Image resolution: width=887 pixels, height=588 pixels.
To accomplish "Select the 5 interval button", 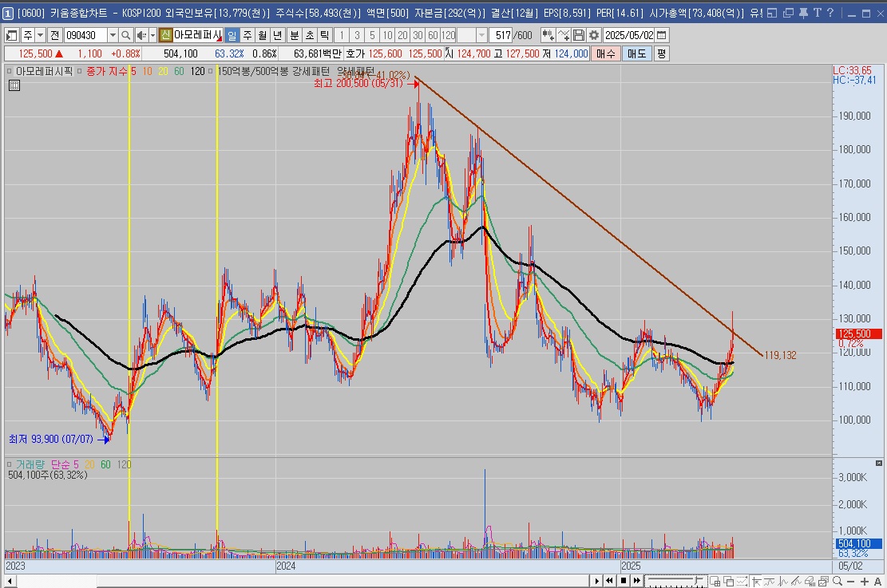I will 372,35.
